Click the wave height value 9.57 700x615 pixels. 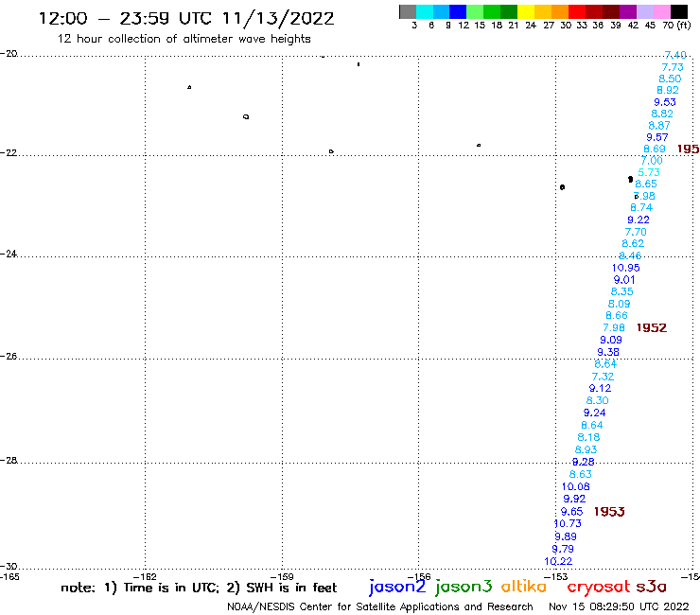(x=657, y=137)
